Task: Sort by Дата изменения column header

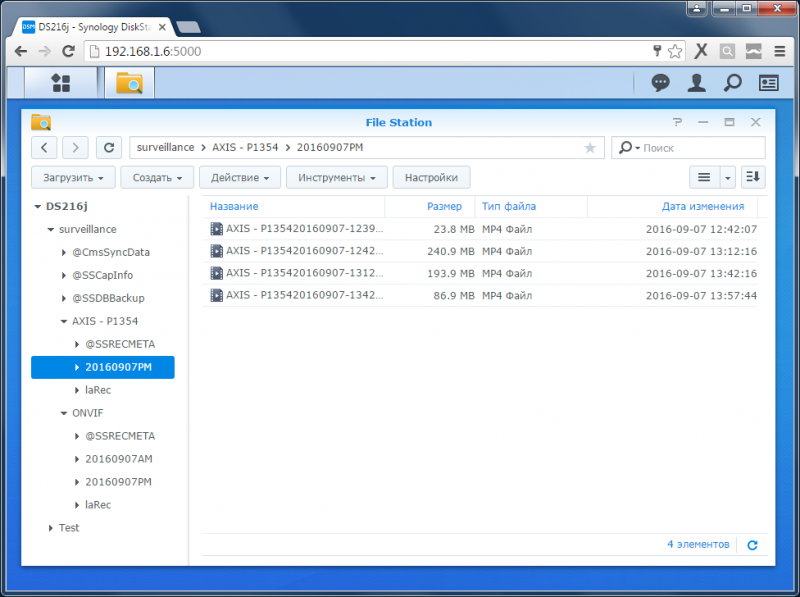Action: click(x=703, y=206)
